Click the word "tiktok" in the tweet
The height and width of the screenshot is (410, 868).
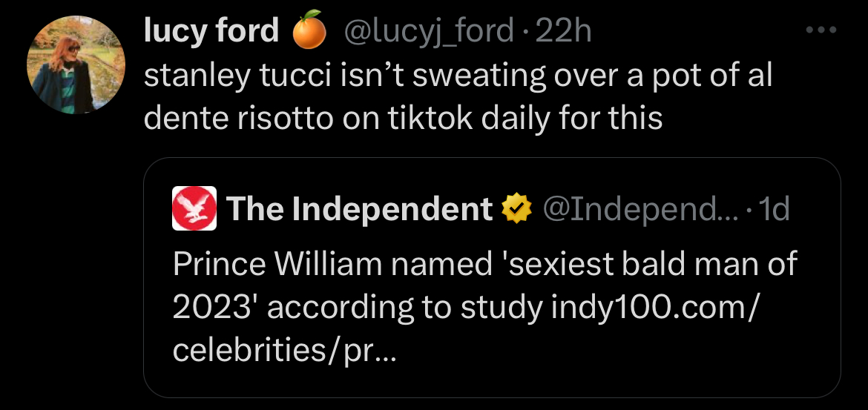430,119
